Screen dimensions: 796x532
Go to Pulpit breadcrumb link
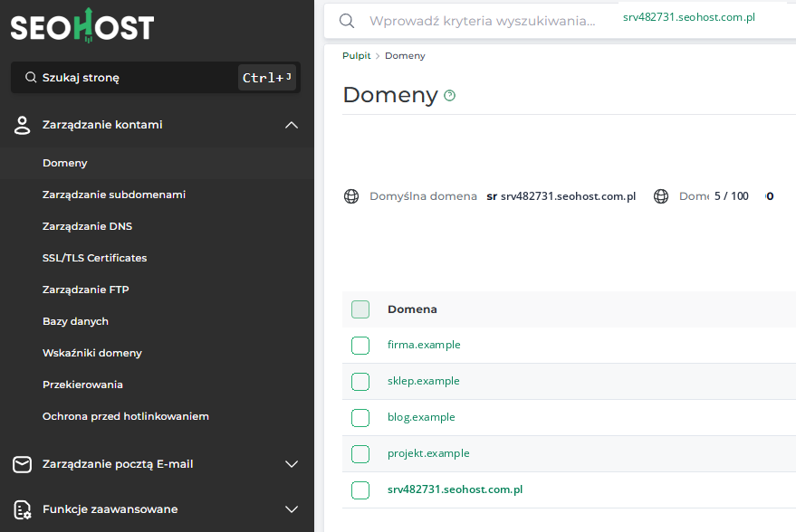[357, 56]
